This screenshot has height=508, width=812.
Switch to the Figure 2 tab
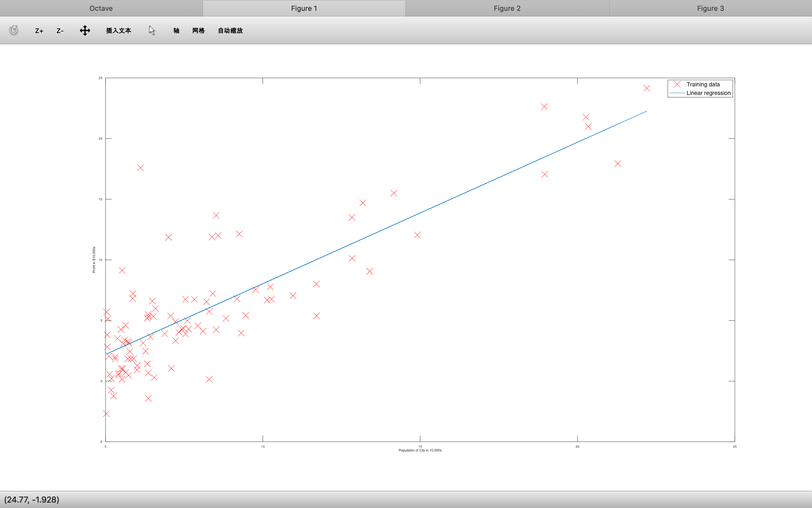(507, 8)
